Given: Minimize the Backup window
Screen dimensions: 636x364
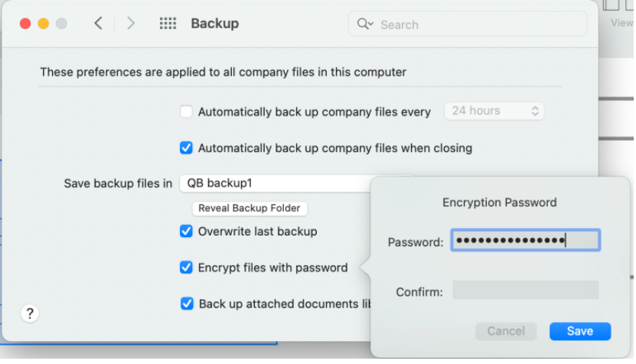Looking at the screenshot, I should 43,24.
